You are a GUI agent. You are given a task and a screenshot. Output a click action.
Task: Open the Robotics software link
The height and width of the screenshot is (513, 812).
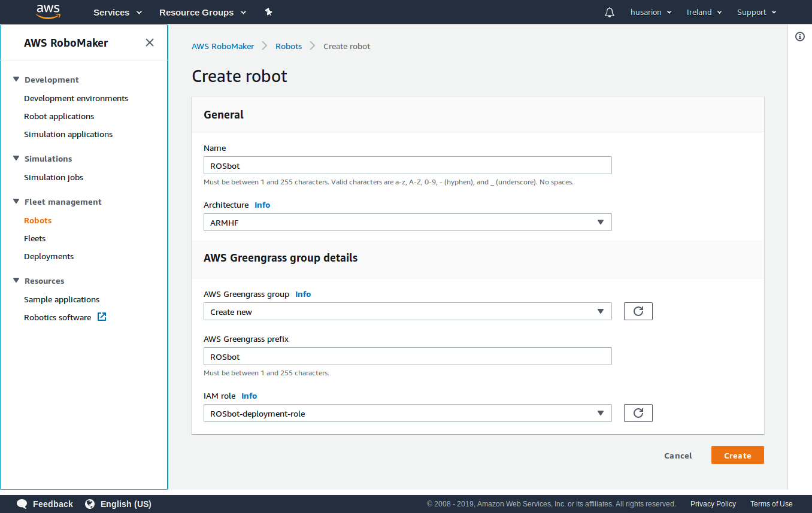coord(57,317)
